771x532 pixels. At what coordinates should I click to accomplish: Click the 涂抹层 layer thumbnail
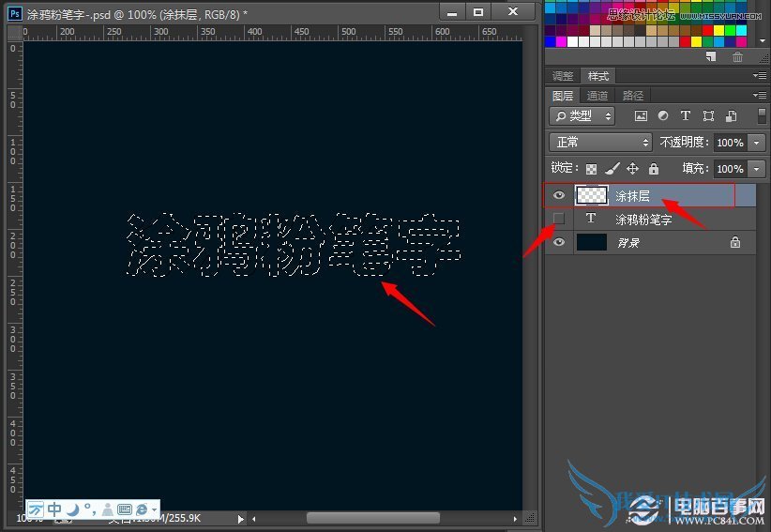pos(592,196)
